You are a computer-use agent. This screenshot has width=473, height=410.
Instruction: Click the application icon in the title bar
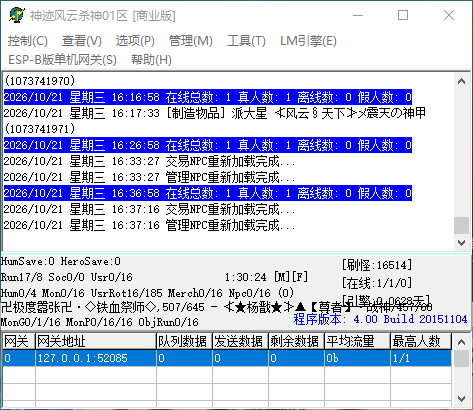click(16, 15)
